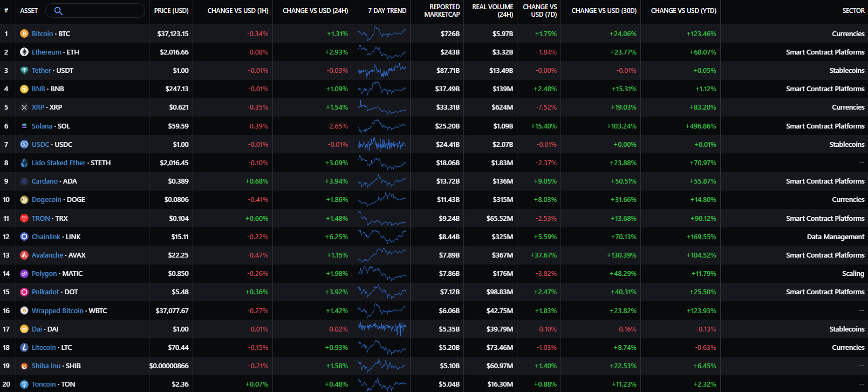Click the search magnifier icon
868x392 pixels.
[x=58, y=11]
